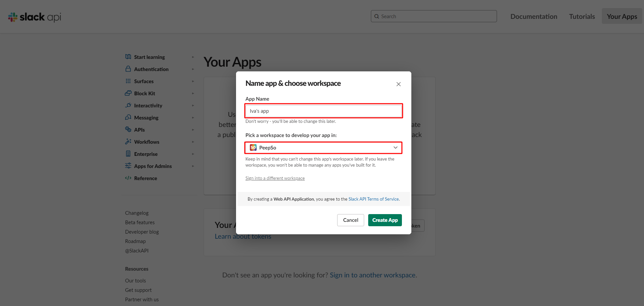Focus the App Name input field
The image size is (644, 306).
pyautogui.click(x=324, y=111)
